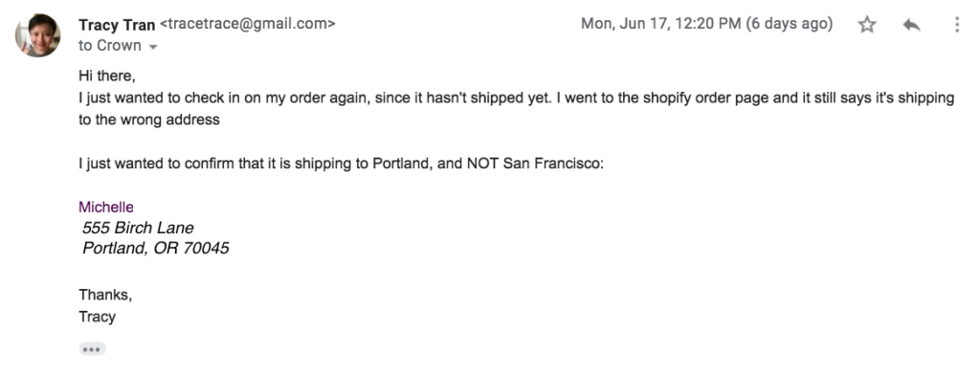Image resolution: width=980 pixels, height=374 pixels.
Task: Click the 'to Crown' recipient text
Action: pos(110,46)
